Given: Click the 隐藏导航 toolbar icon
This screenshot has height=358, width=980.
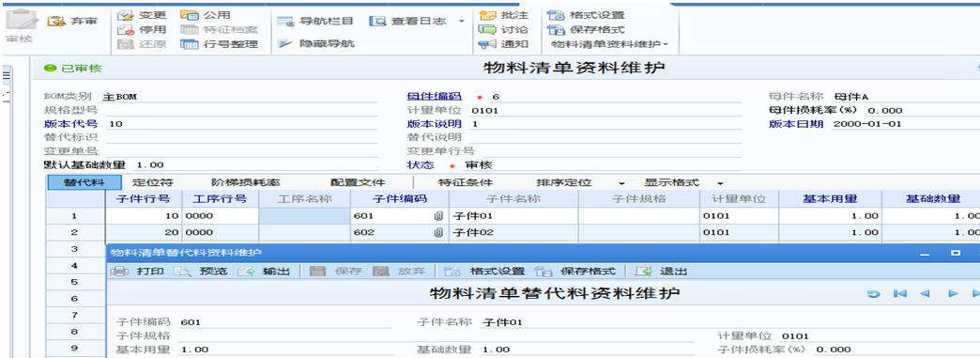Looking at the screenshot, I should pos(285,44).
